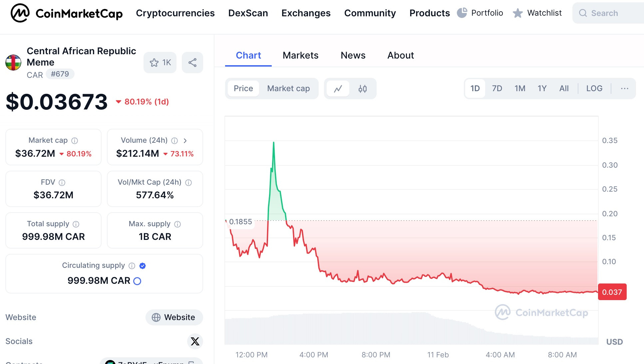Open Community menu
644x364 pixels.
click(370, 13)
